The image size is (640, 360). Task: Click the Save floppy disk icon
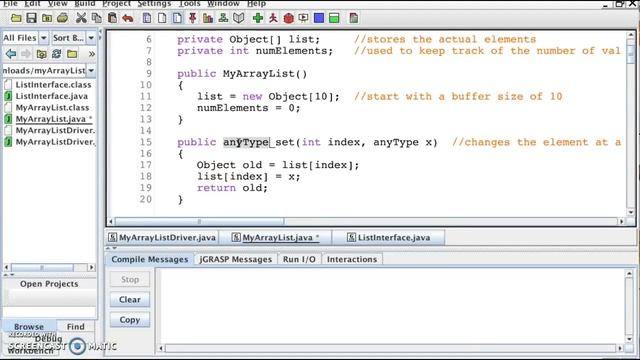tap(31, 18)
